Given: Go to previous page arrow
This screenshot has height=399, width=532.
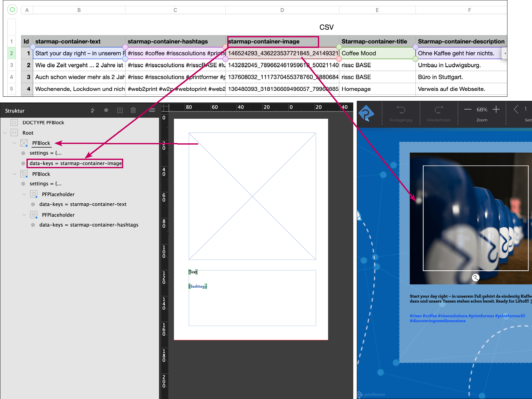Looking at the screenshot, I should click(x=516, y=109).
